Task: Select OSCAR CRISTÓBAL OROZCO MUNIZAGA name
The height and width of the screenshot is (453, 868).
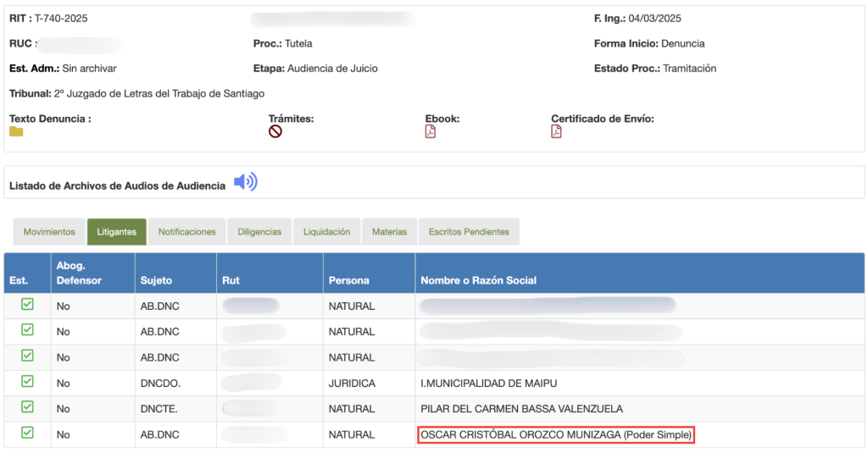Action: click(556, 435)
